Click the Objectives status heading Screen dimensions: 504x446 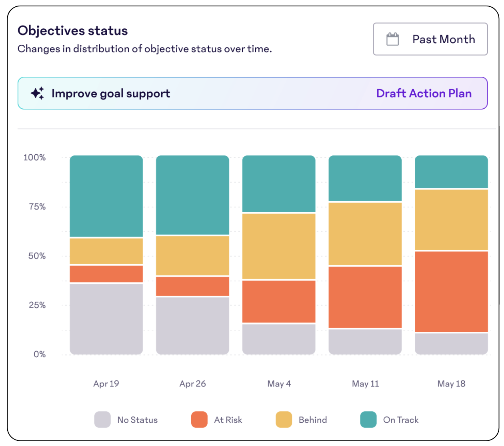tap(72, 31)
